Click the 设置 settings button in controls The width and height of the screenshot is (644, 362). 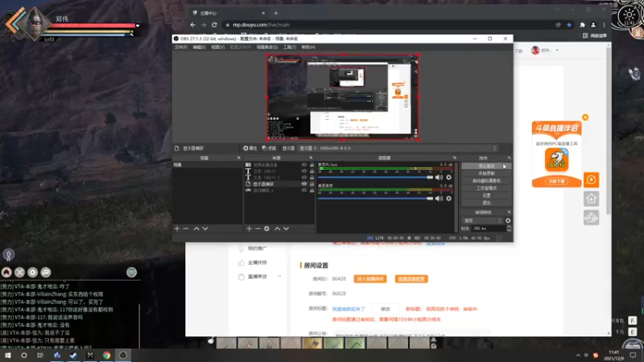pos(486,195)
